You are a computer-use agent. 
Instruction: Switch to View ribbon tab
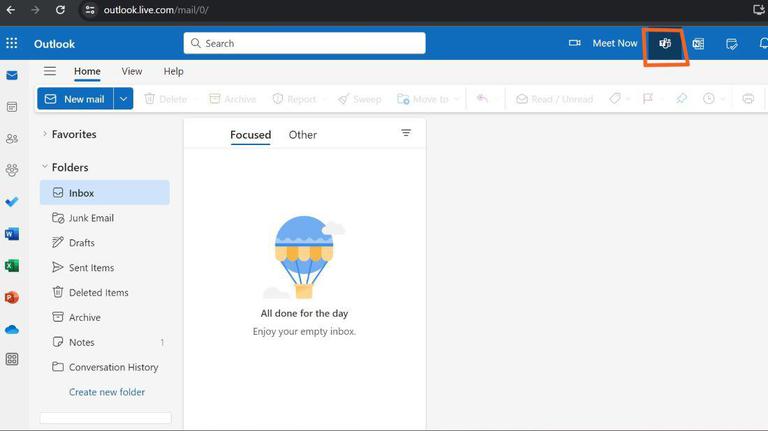coord(132,72)
